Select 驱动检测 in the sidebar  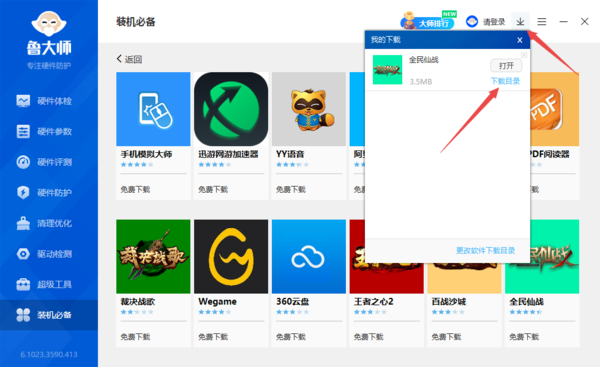click(x=49, y=254)
